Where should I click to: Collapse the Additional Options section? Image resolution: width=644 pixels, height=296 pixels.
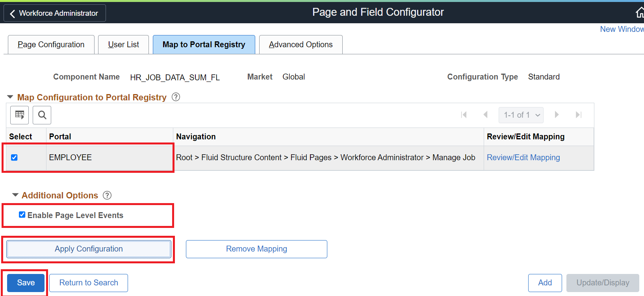point(15,195)
